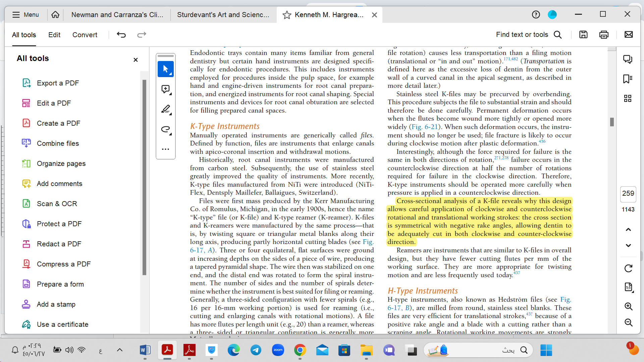The image size is (644, 362).
Task: Switch to Newman and Carranza's tab
Action: (x=117, y=15)
